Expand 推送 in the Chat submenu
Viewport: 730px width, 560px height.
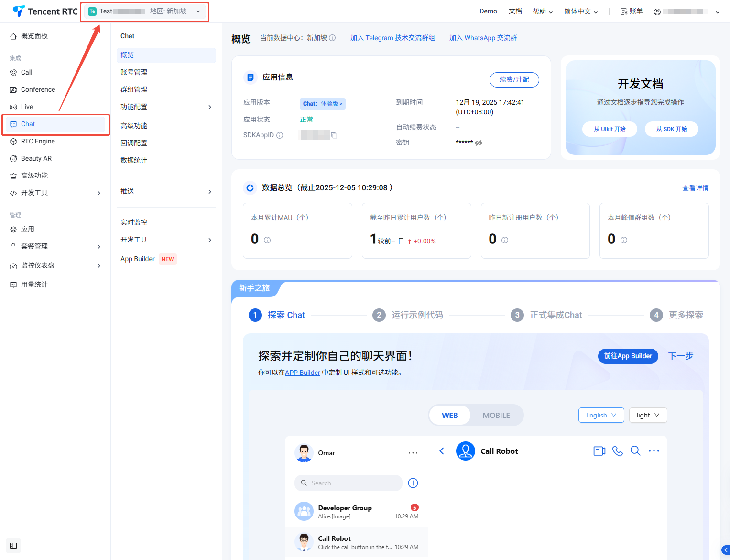click(166, 191)
